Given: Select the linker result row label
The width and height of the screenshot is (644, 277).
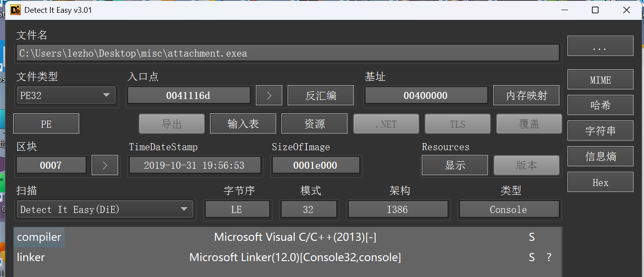Looking at the screenshot, I should coord(31,257).
